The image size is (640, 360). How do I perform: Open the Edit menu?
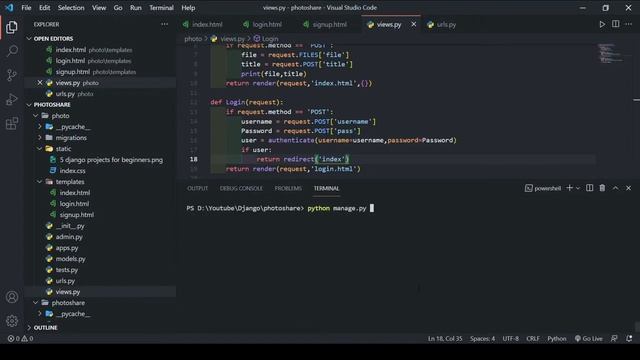point(44,8)
